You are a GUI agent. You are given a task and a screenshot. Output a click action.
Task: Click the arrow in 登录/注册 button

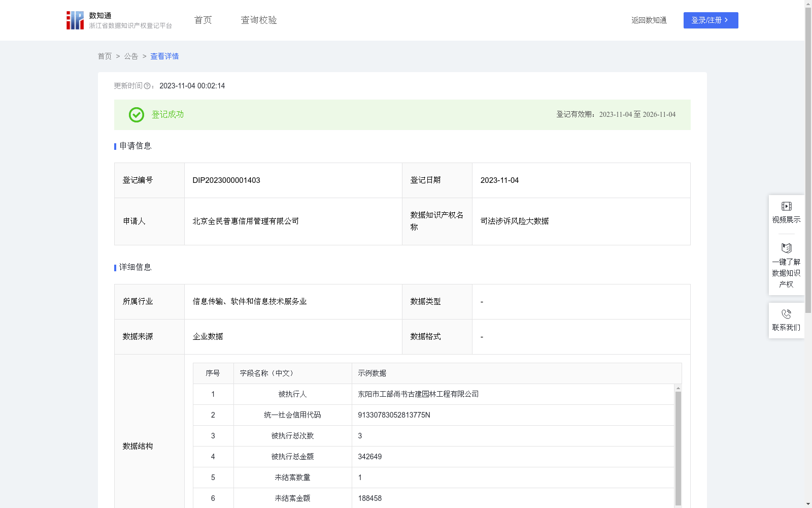(726, 20)
